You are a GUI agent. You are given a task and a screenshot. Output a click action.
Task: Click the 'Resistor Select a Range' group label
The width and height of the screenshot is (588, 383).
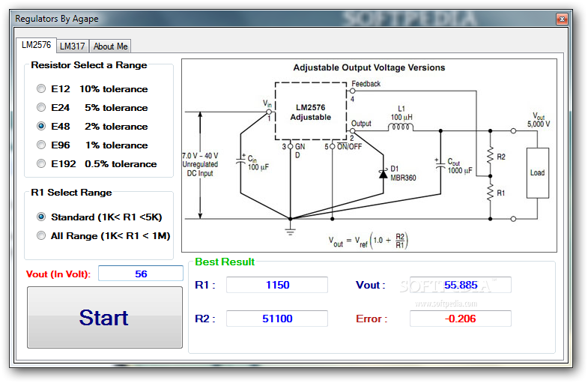[89, 65]
